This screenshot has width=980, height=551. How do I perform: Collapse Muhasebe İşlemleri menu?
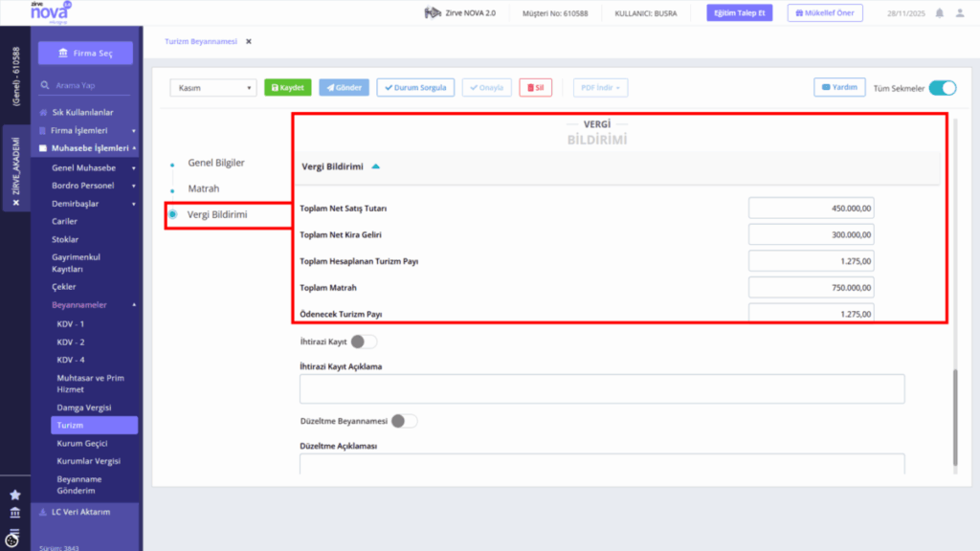134,148
